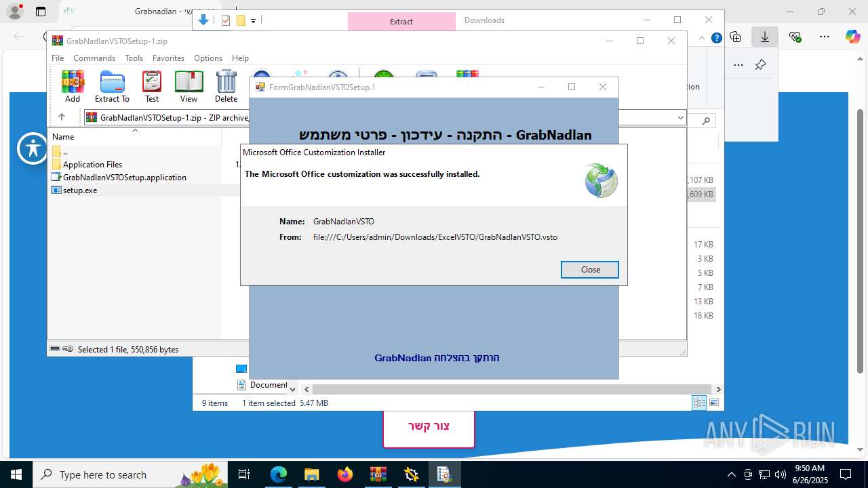Open the Windows Start menu
Viewport: 868px width, 488px height.
[16, 474]
